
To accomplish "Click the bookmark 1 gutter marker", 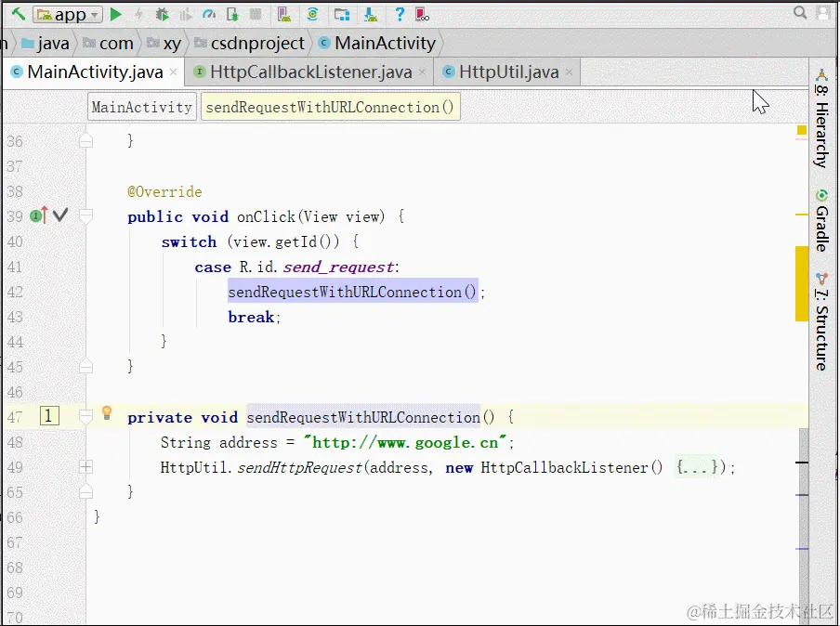I will click(x=48, y=416).
